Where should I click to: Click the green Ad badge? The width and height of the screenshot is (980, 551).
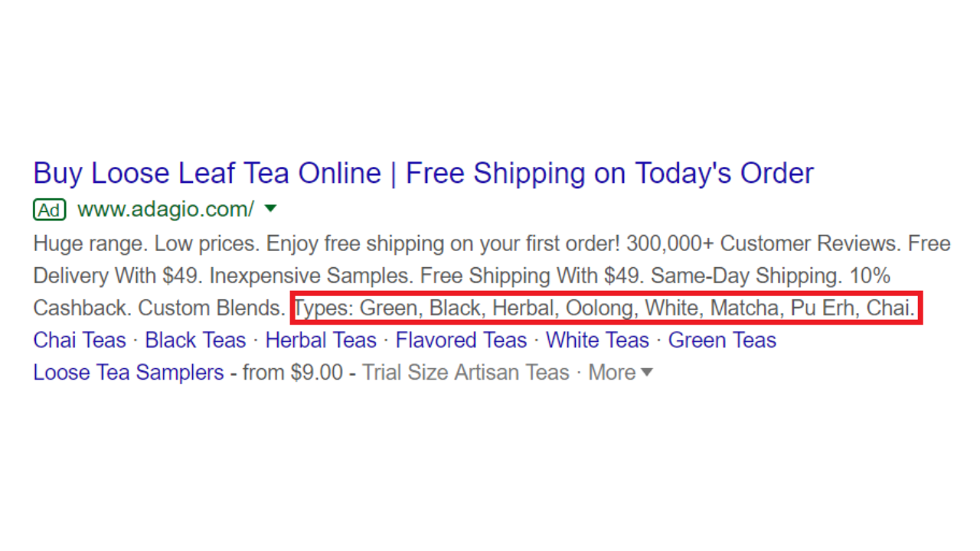pos(50,209)
